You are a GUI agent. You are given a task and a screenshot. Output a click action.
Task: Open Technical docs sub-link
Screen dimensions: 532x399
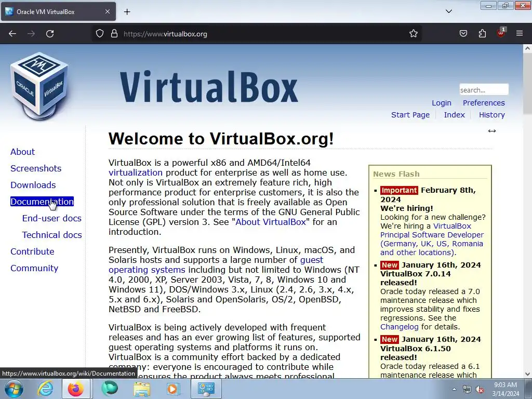coord(52,235)
